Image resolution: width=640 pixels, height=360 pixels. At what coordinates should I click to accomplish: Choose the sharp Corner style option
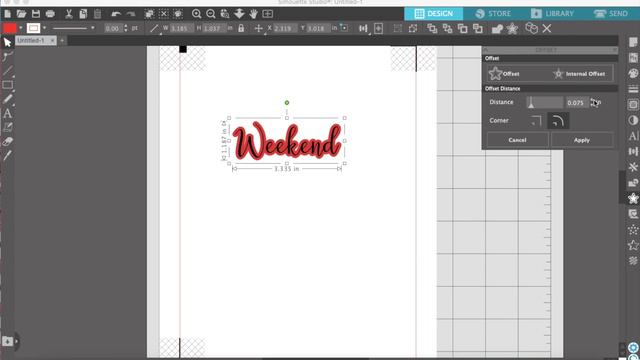tap(536, 121)
